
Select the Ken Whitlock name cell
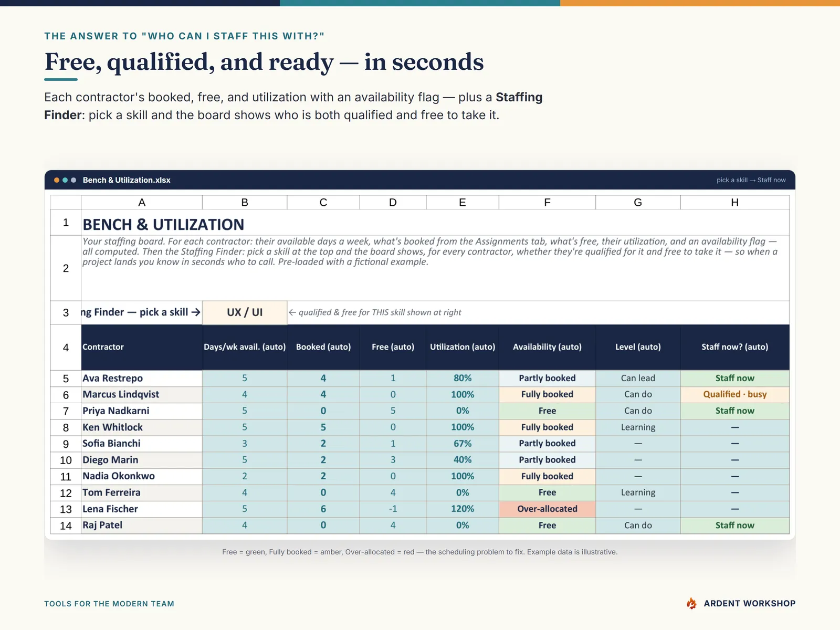pyautogui.click(x=142, y=427)
